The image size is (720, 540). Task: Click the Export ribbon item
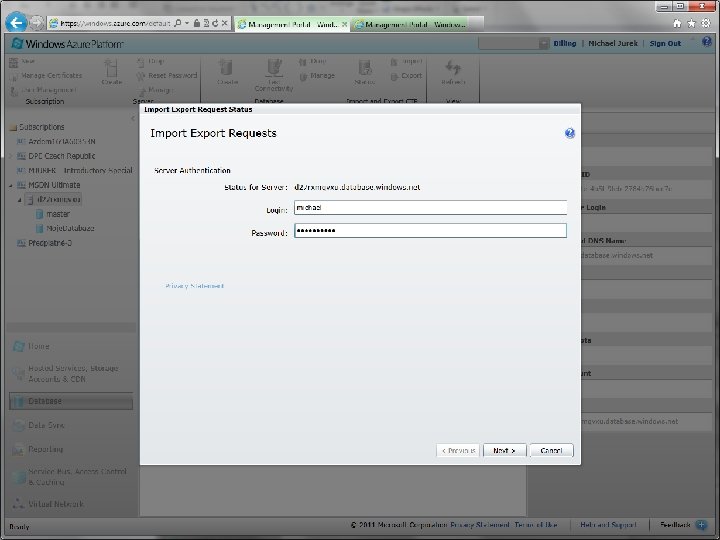[406, 76]
